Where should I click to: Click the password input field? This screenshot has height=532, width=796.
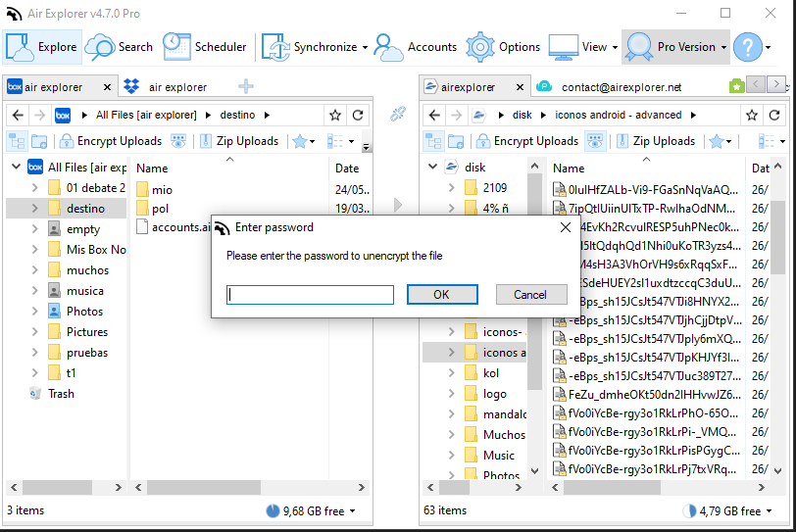[x=310, y=295]
